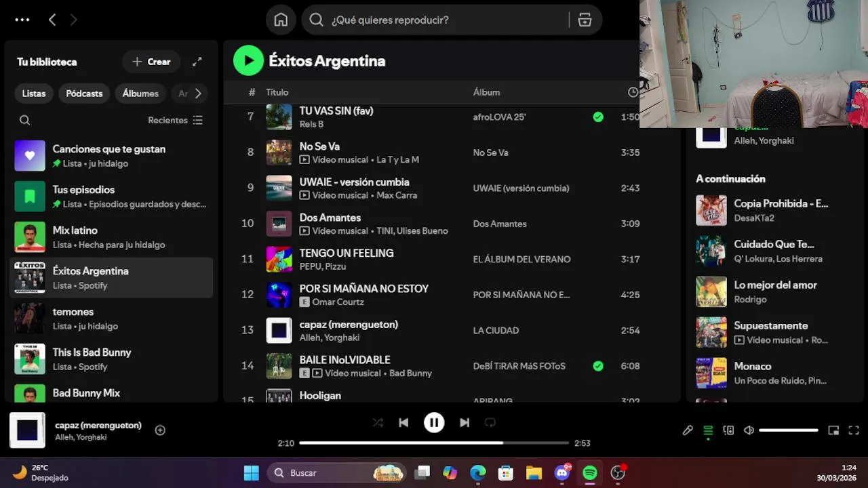Add capaz (merengueton) to liked songs
Screen dimensions: 868x488
point(160,430)
